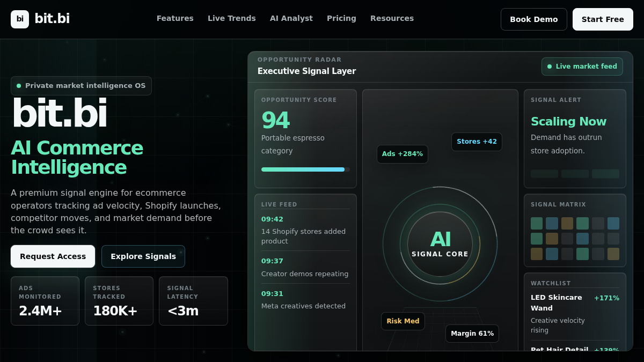644x362 pixels.
Task: Click the AI Signal Core circle
Action: [x=440, y=244]
